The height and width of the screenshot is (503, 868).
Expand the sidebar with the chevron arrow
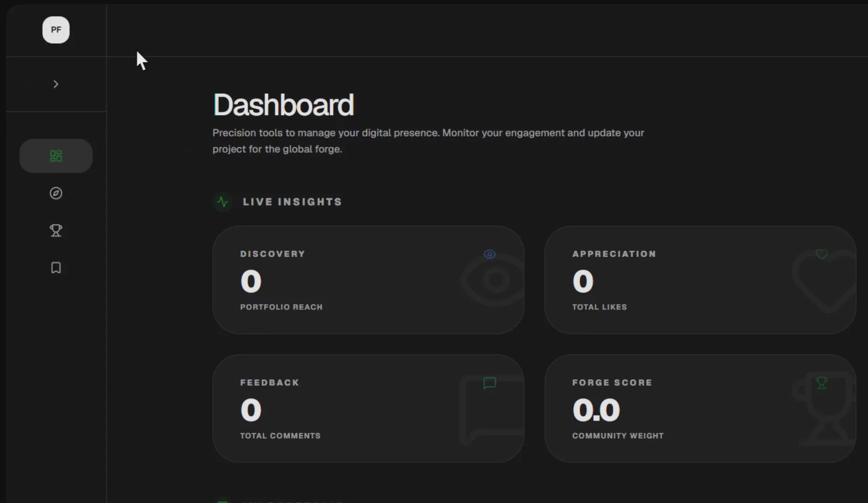coord(56,84)
